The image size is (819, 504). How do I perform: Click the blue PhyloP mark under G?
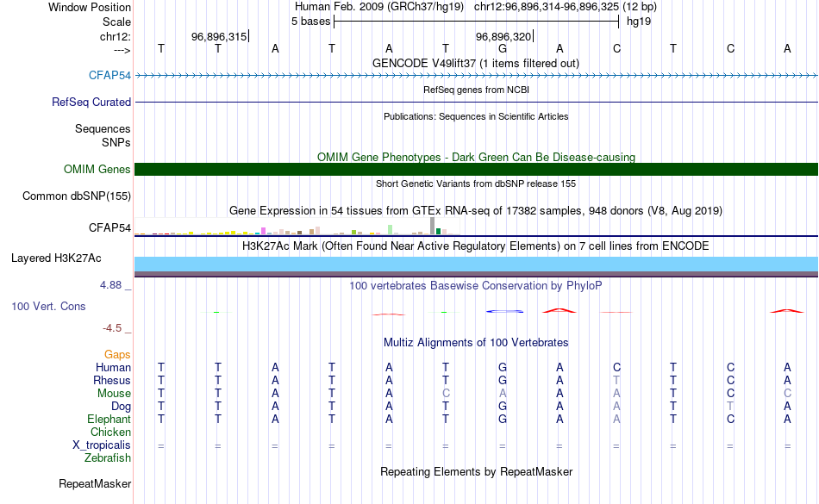(x=504, y=312)
